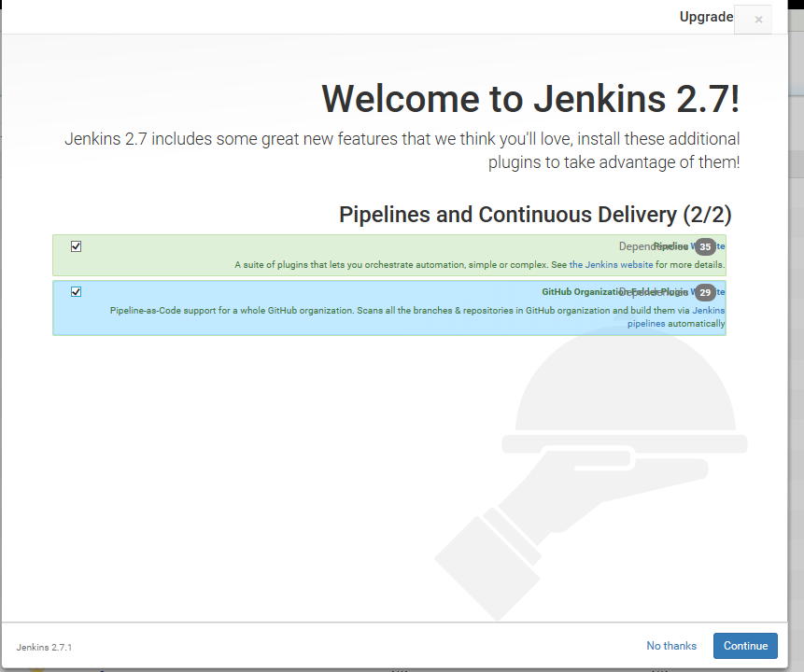Open 'the Jenkins website' link in the Pipeline description
The image size is (804, 672).
click(611, 265)
